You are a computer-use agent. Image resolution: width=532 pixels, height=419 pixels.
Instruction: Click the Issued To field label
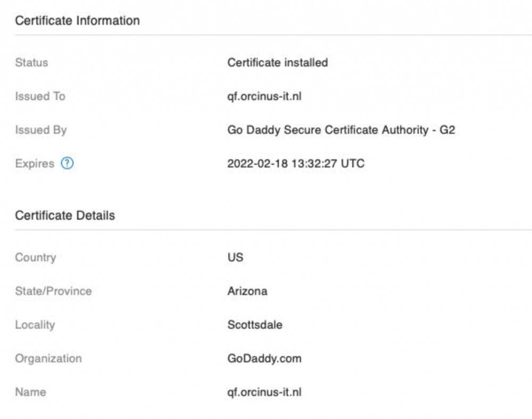40,96
